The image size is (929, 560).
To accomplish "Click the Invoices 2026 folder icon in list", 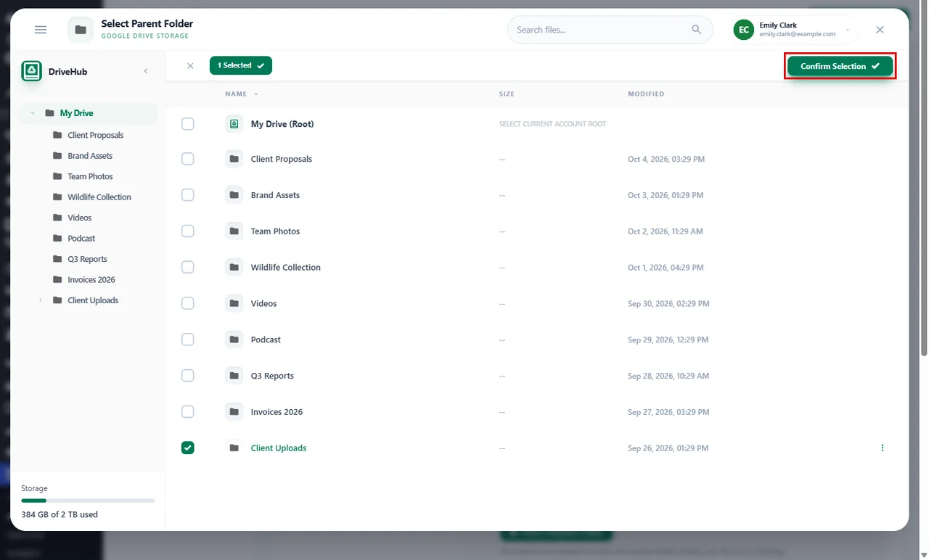I will pos(234,412).
